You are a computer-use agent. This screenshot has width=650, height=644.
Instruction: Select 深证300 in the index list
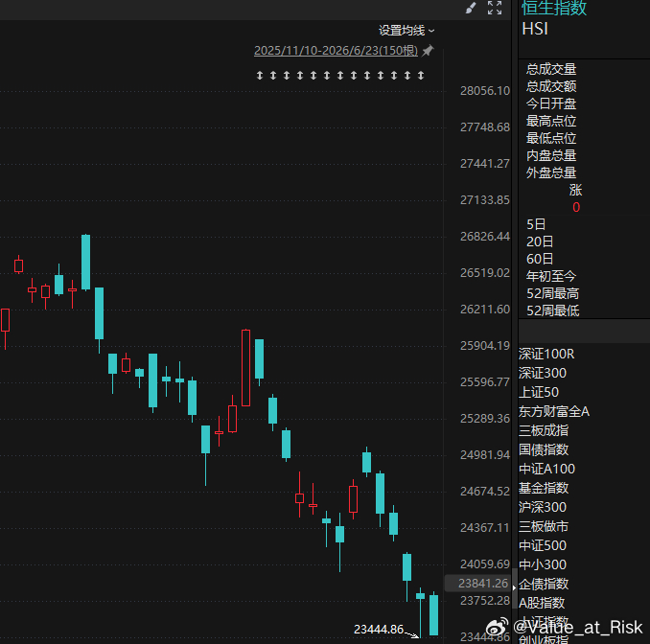click(x=543, y=373)
